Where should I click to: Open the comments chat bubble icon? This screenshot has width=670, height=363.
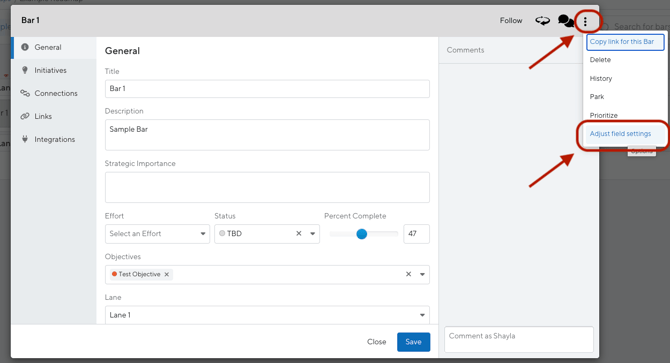[x=566, y=20]
